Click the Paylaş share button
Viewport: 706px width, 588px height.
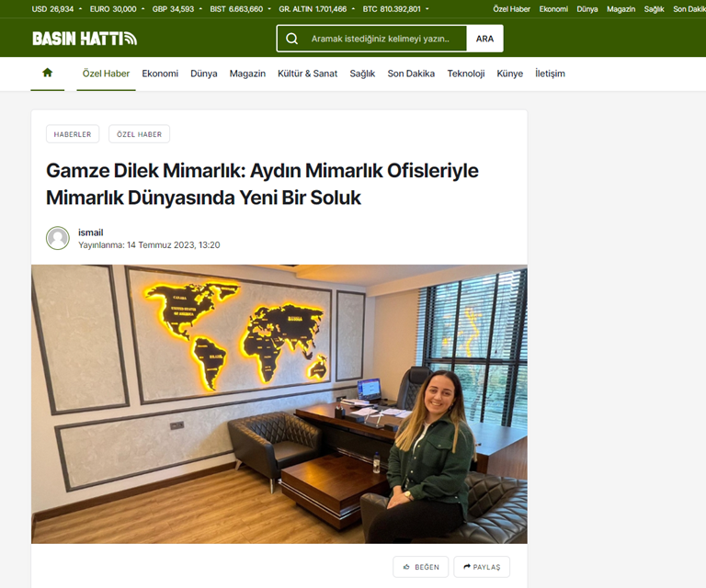pyautogui.click(x=482, y=567)
